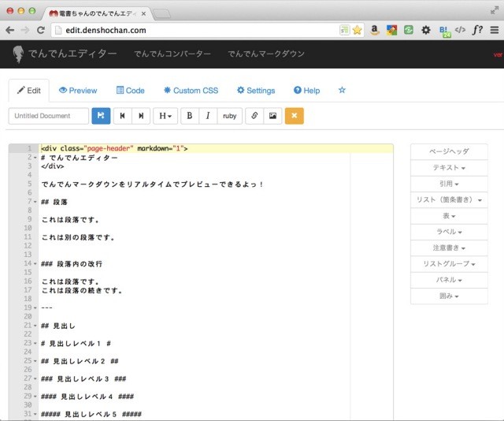Click the browser gear extension icon
This screenshot has height=421, width=504.
pyautogui.click(x=426, y=30)
